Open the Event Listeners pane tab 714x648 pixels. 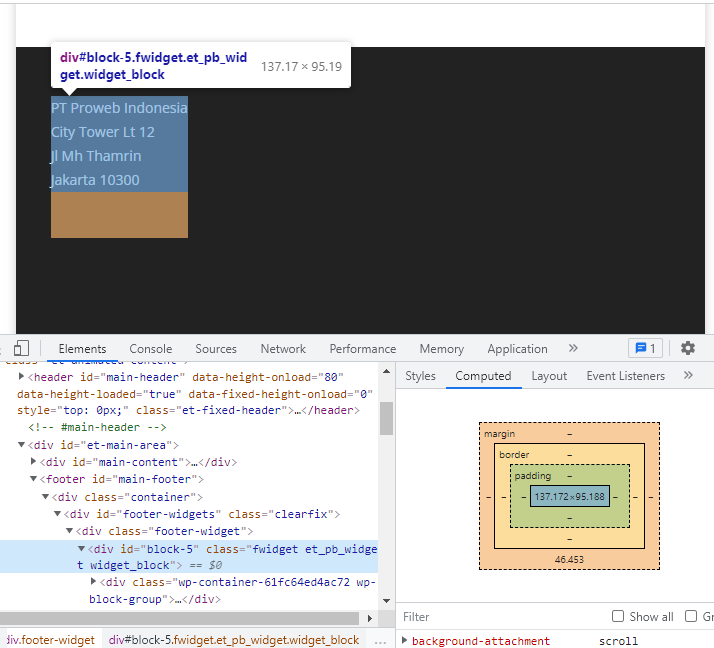pos(625,376)
